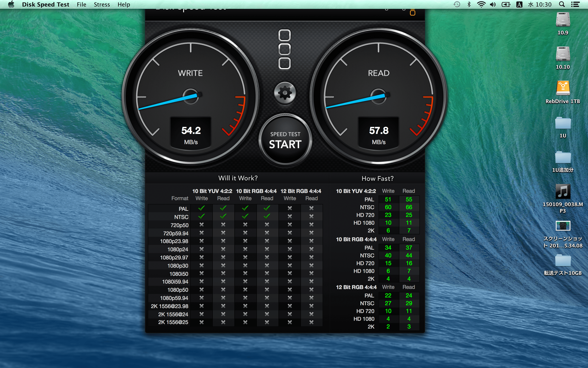Click 2K 1556@25 12 Bit Read cross

311,322
